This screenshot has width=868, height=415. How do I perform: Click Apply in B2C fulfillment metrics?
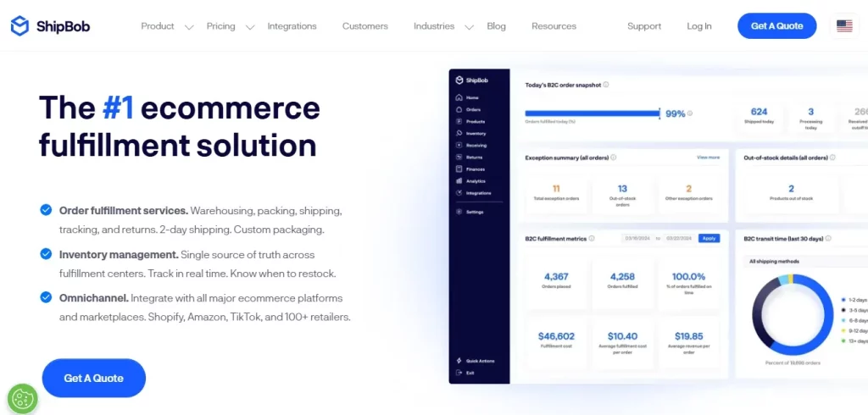point(709,239)
